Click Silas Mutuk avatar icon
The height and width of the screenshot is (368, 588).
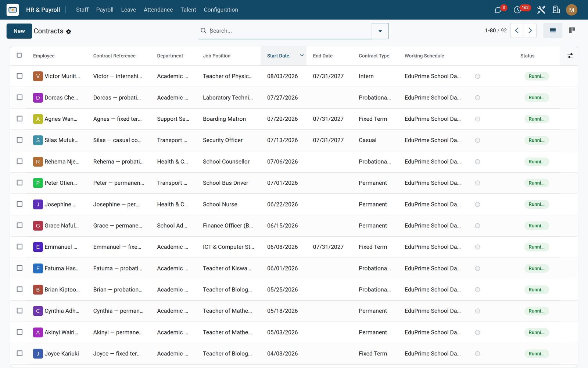(x=38, y=140)
